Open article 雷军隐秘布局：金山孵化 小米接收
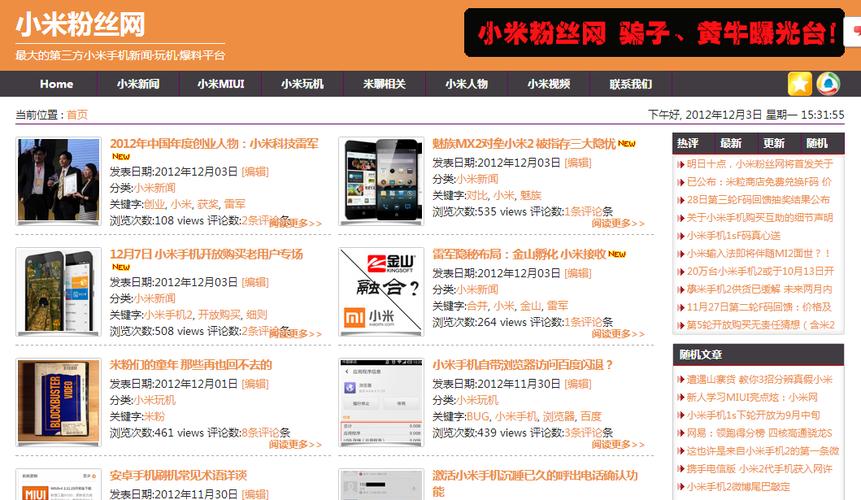This screenshot has height=500, width=861. pos(518,254)
